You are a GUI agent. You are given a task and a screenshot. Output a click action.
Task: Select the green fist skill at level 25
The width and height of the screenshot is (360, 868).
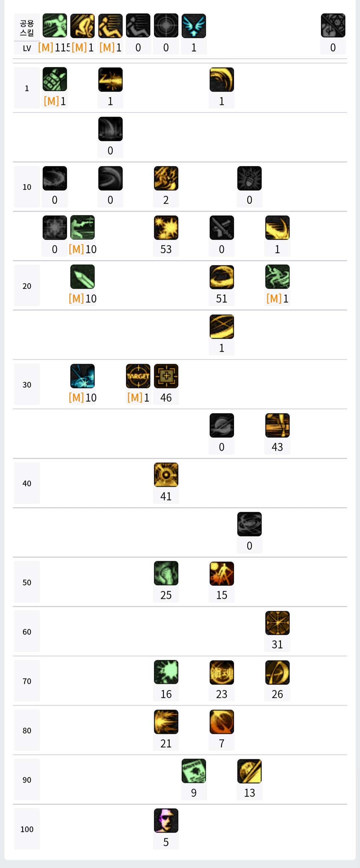pos(166,574)
